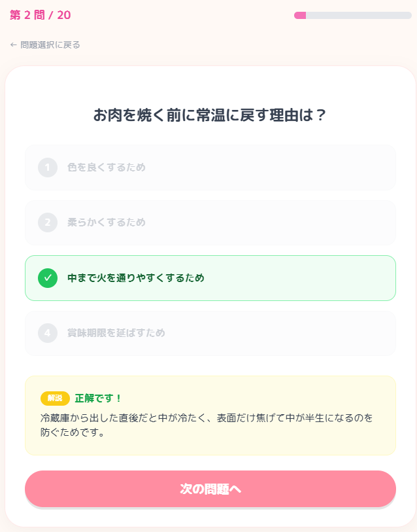Click the numbered circle "4" icon

(47, 333)
